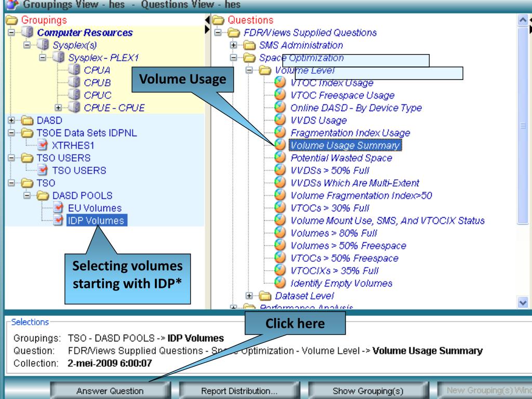Click the VTOCs > 50% Freespace icon
532x399 pixels.
click(x=280, y=258)
